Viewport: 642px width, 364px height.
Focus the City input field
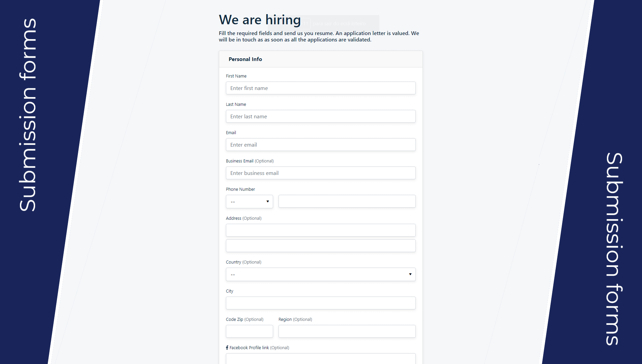point(320,303)
